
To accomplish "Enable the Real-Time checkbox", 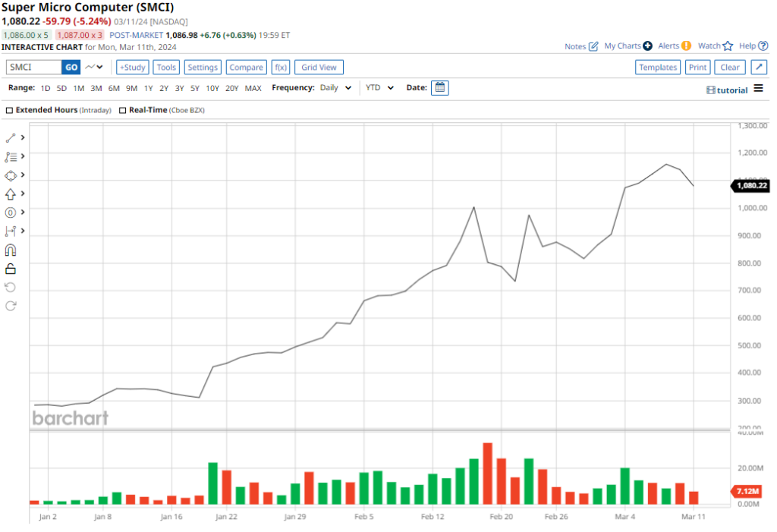I will 122,110.
